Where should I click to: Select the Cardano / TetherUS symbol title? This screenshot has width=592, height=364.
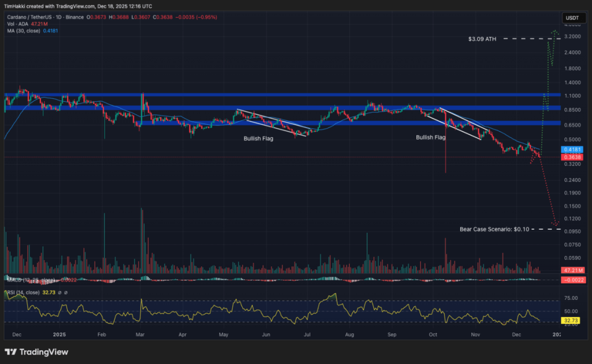(x=29, y=17)
